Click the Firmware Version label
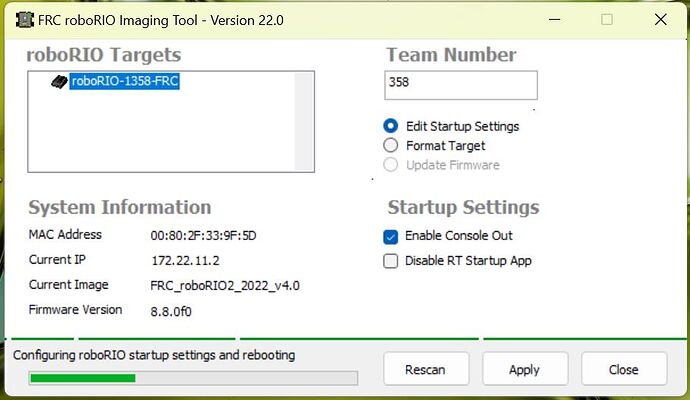The image size is (690, 400). (75, 309)
